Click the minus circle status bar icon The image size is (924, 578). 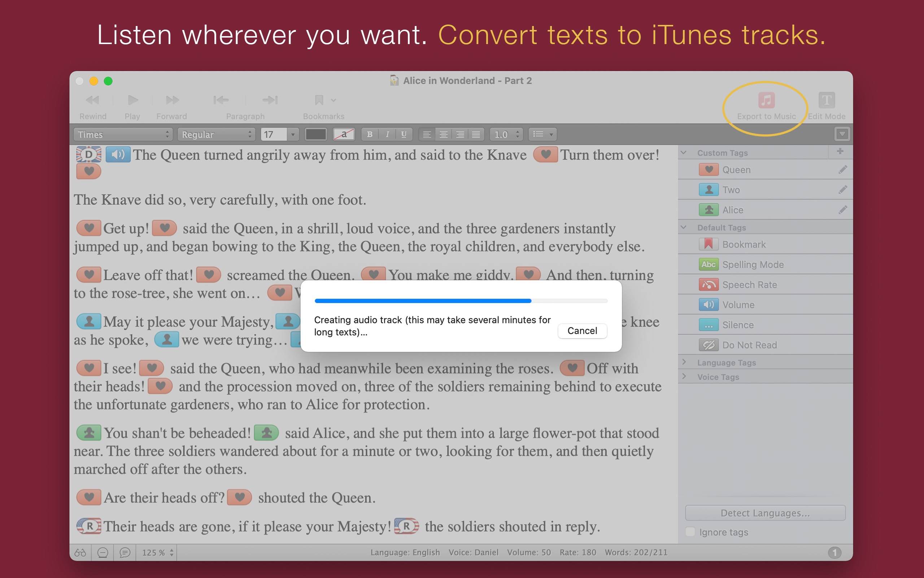(103, 552)
